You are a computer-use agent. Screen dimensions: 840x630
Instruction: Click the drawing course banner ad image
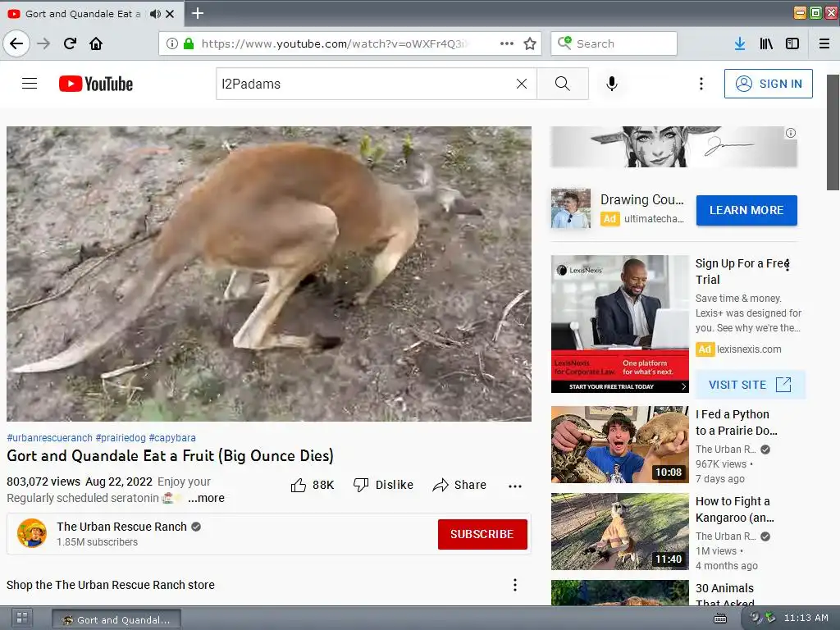pyautogui.click(x=673, y=146)
